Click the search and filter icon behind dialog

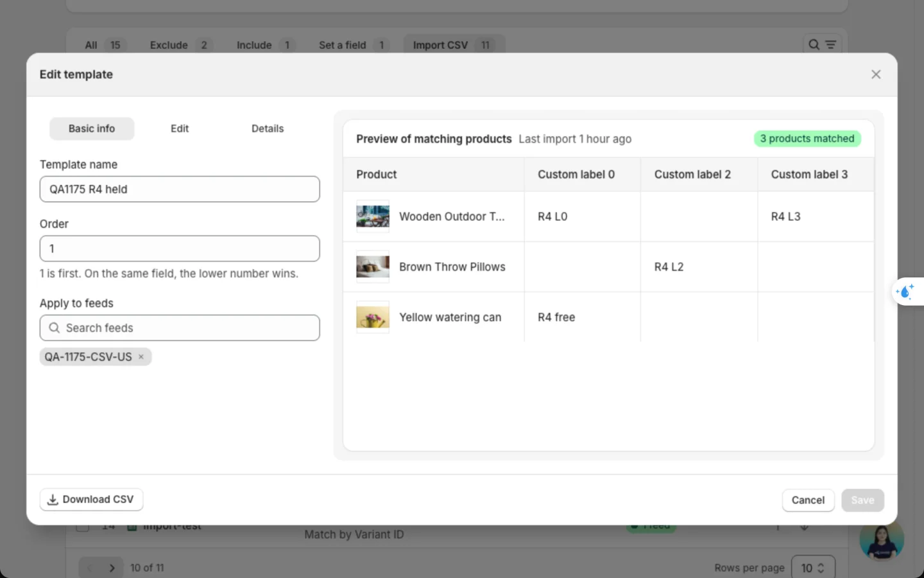coord(822,44)
